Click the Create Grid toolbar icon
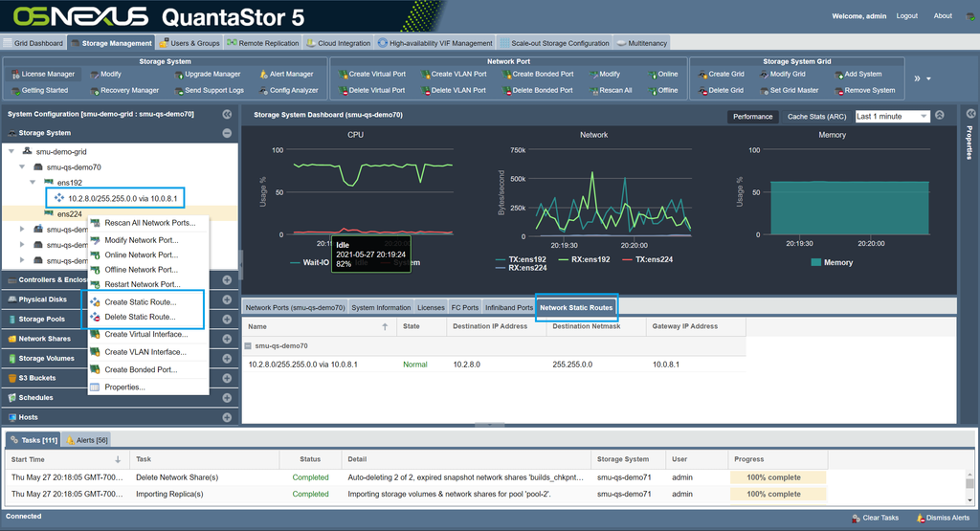Screen dimensions: 980x531 point(702,74)
